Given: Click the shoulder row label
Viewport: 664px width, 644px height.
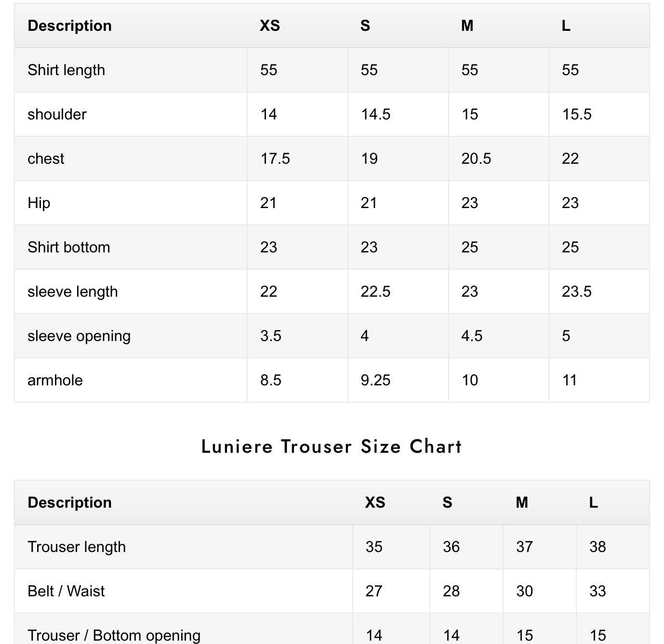Looking at the screenshot, I should pyautogui.click(x=57, y=114).
